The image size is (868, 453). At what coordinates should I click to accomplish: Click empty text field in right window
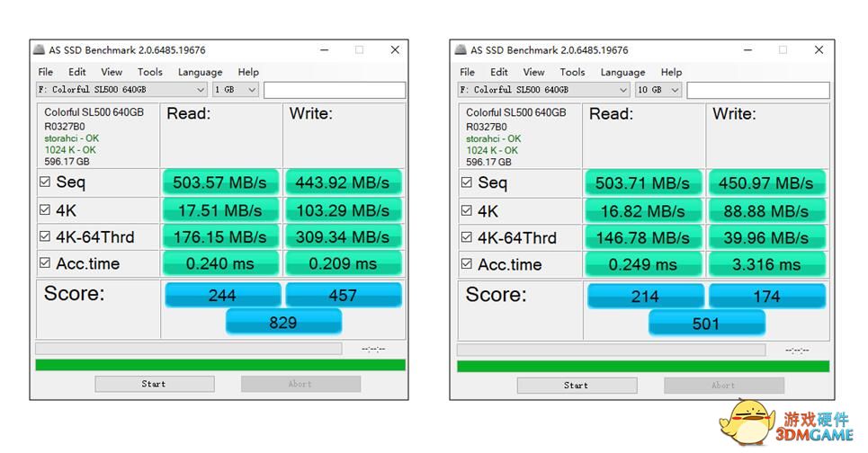758,90
